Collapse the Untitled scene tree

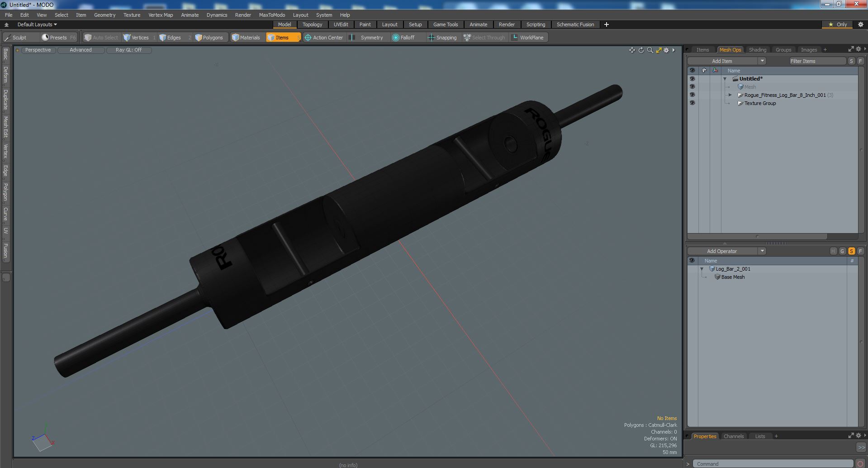[725, 79]
